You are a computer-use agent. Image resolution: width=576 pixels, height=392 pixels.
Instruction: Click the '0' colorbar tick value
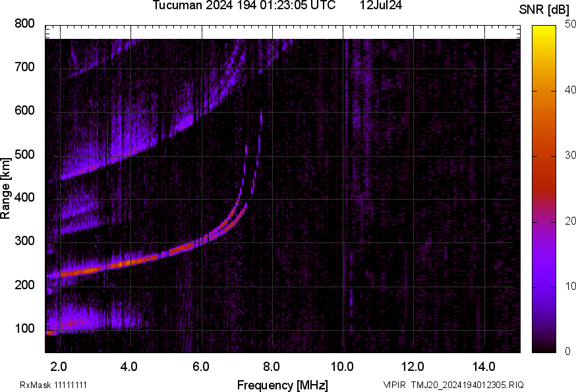pos(567,352)
